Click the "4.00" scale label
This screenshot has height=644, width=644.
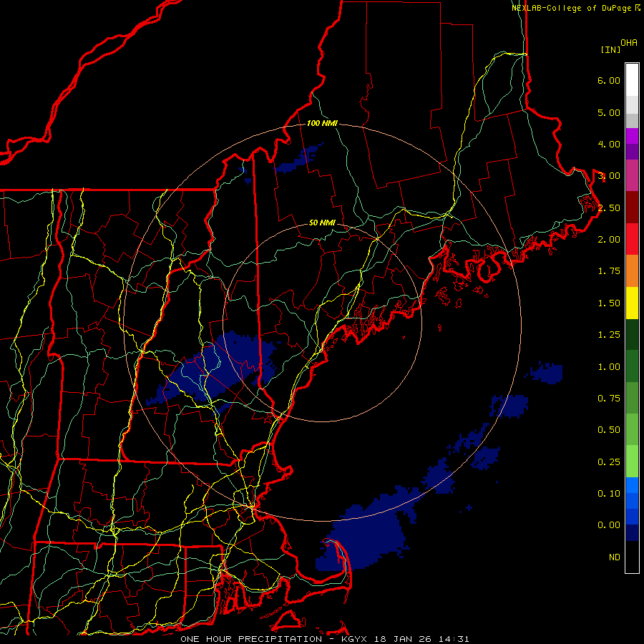(609, 144)
